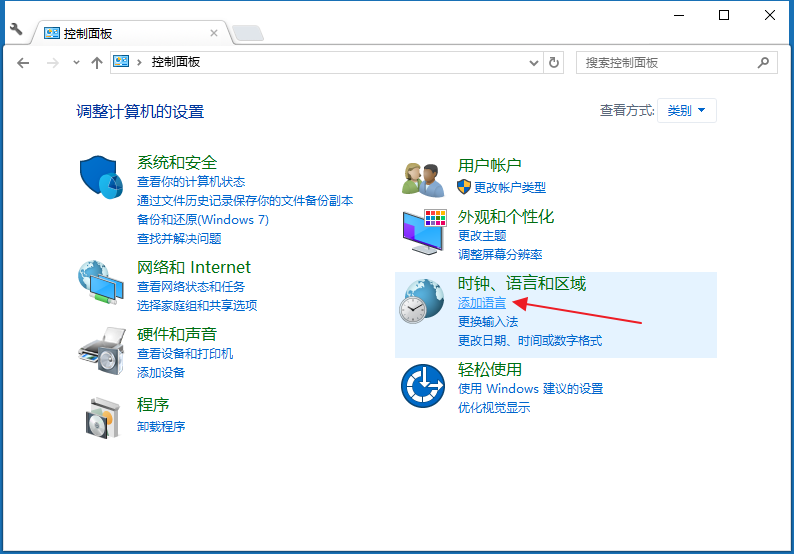Viewport: 794px width, 554px height.
Task: Click the wrench icon in title bar
Action: point(16,29)
